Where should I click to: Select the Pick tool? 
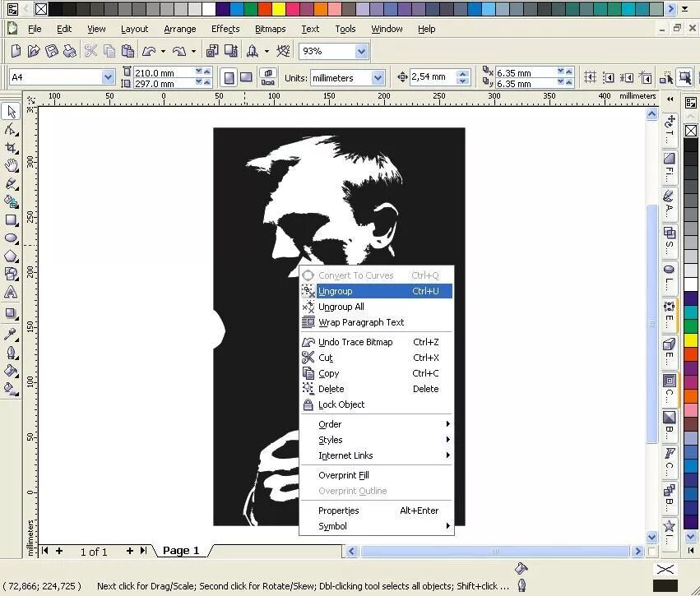pyautogui.click(x=12, y=111)
